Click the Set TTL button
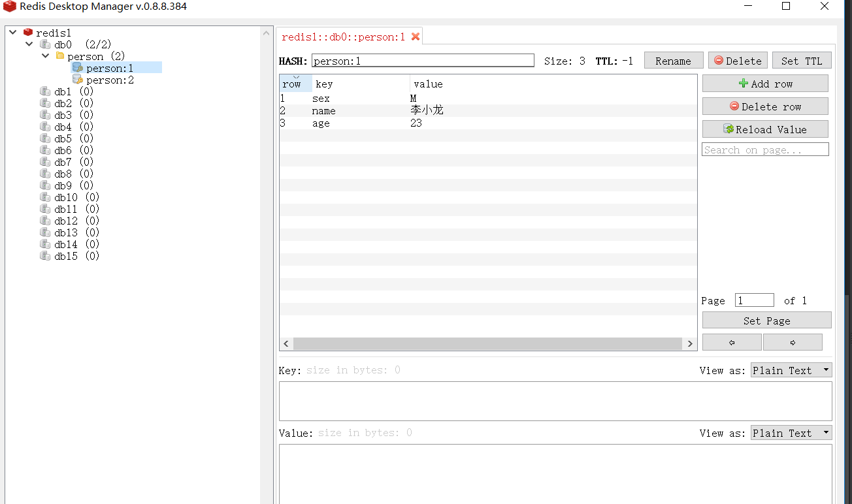 click(802, 61)
